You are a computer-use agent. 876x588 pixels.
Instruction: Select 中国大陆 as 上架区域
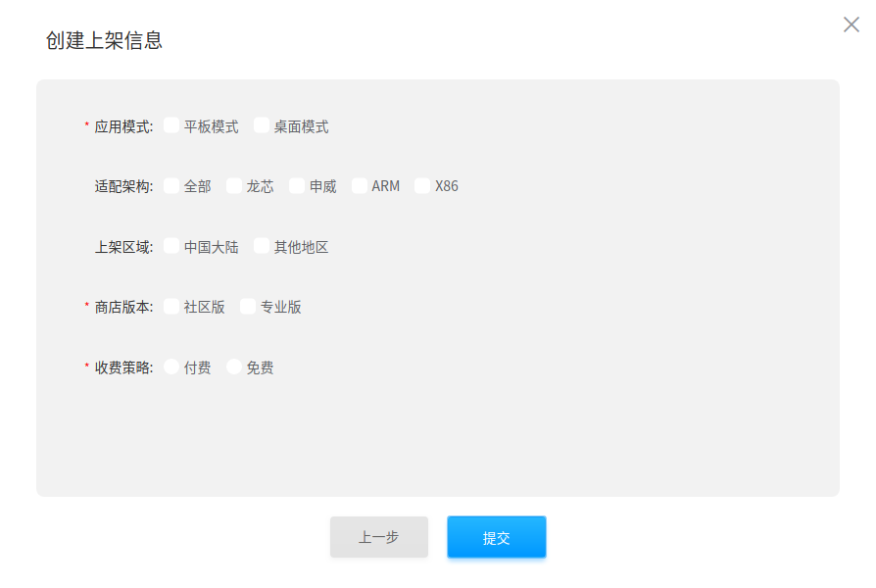[x=171, y=246]
